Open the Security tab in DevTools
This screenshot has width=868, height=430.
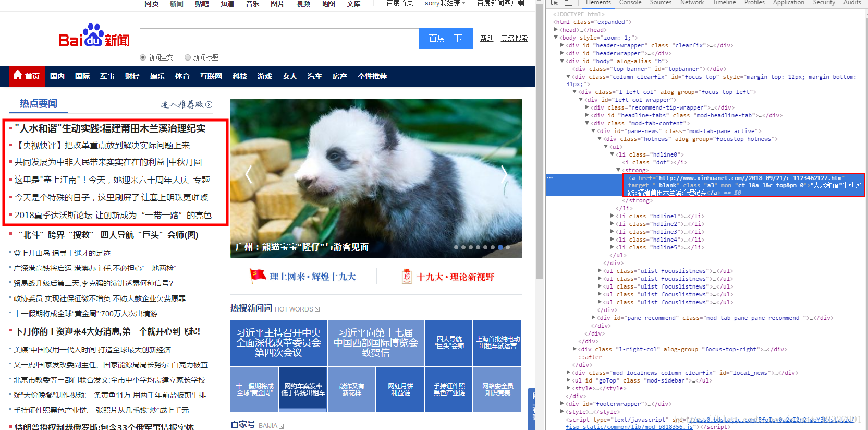(x=824, y=3)
